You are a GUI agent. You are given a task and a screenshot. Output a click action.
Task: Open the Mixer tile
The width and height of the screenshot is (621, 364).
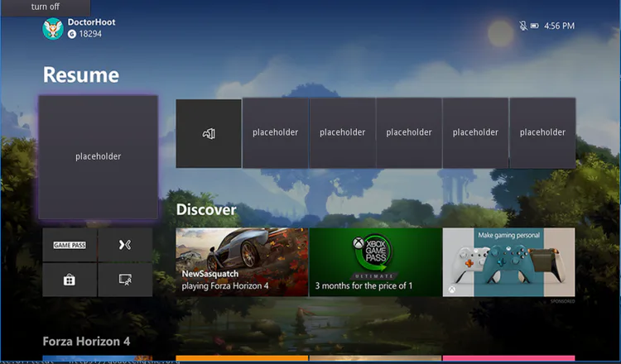click(125, 245)
